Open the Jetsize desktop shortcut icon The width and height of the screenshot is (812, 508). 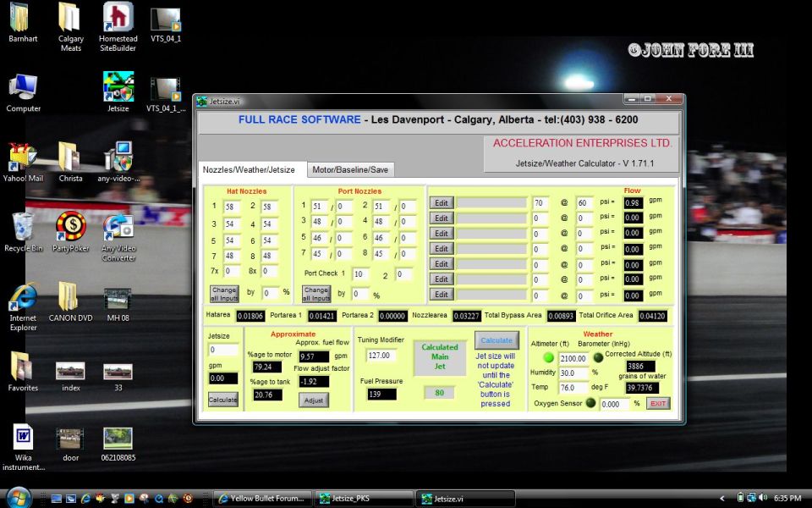[118, 91]
